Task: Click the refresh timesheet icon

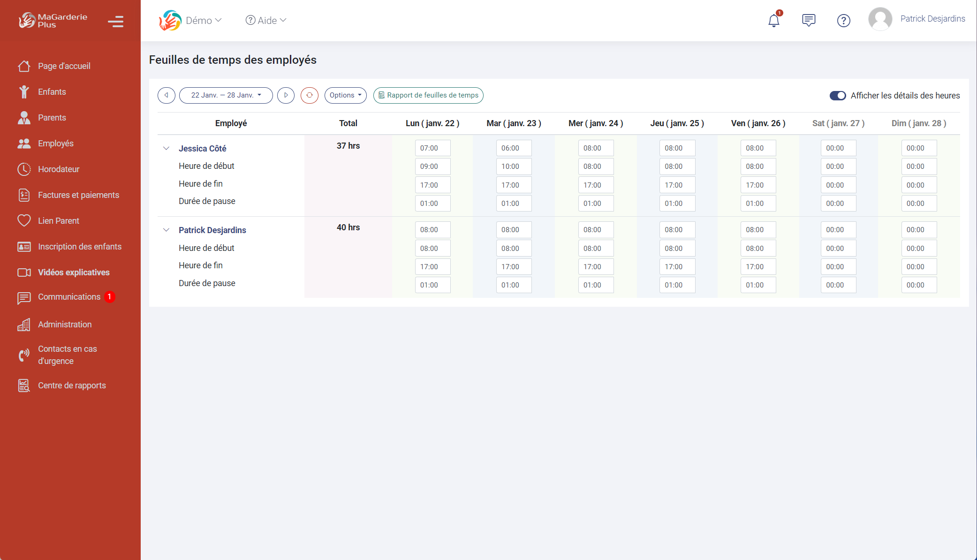Action: [x=310, y=95]
